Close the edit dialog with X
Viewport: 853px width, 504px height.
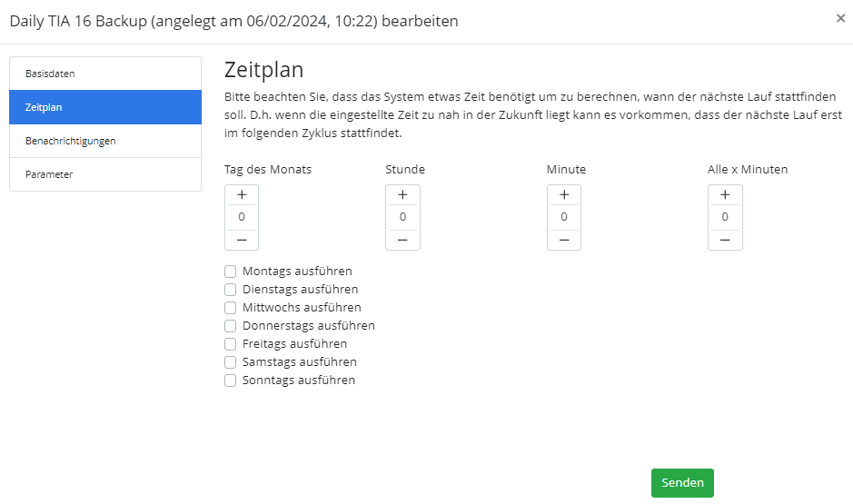840,18
